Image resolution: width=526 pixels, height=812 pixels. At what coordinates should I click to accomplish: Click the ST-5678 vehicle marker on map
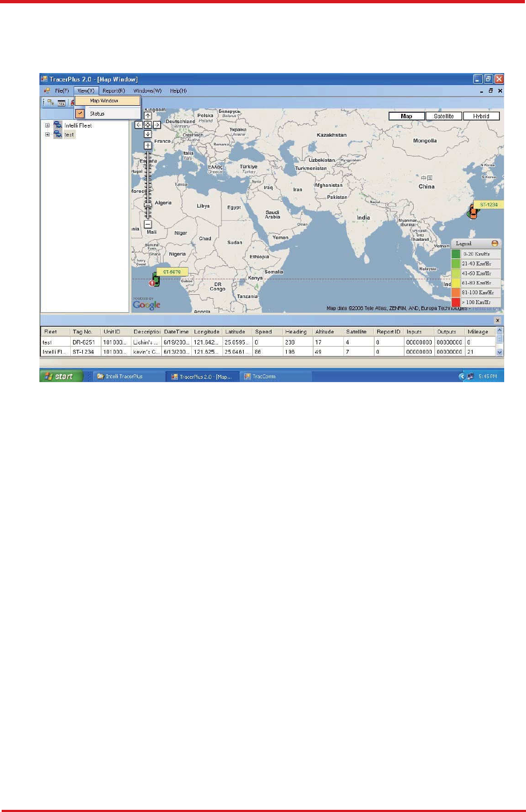[155, 280]
